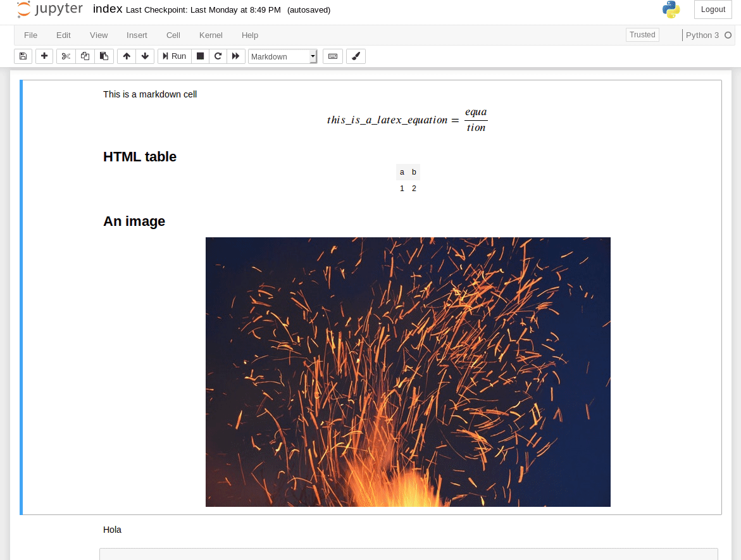Open the cell type dropdown showing Markdown
The image size is (741, 560).
pos(283,57)
